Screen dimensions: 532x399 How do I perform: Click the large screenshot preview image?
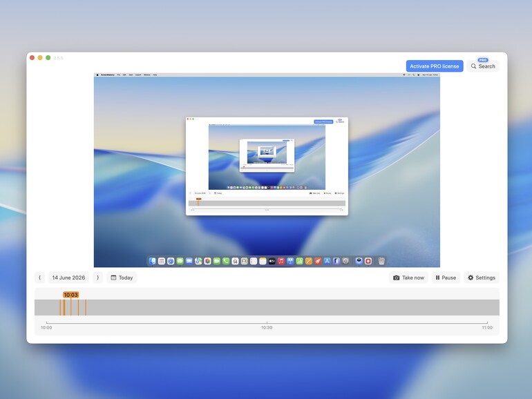[267, 171]
